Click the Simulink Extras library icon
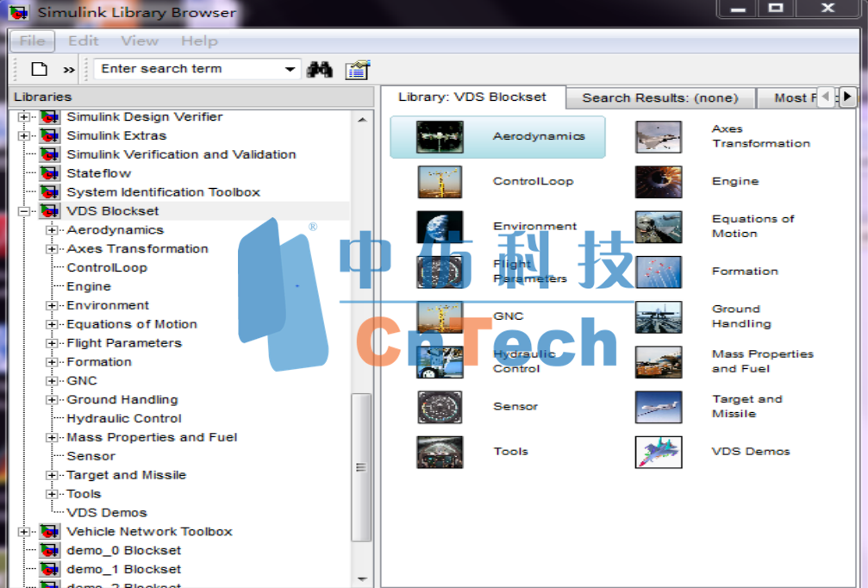The width and height of the screenshot is (868, 588). coord(49,135)
